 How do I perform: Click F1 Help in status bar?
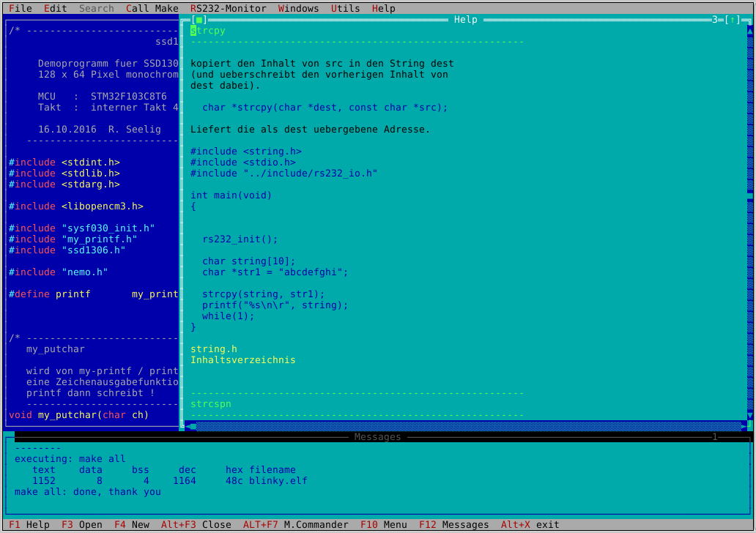pyautogui.click(x=29, y=524)
